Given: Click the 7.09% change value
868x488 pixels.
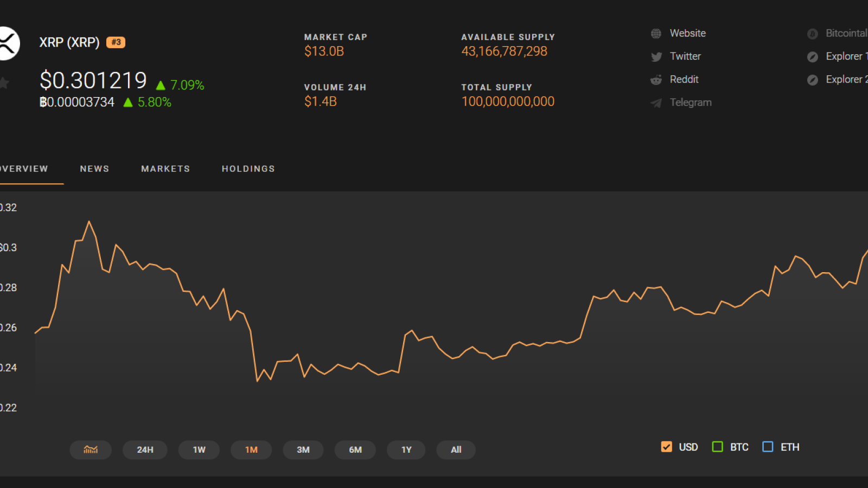Looking at the screenshot, I should [x=187, y=85].
